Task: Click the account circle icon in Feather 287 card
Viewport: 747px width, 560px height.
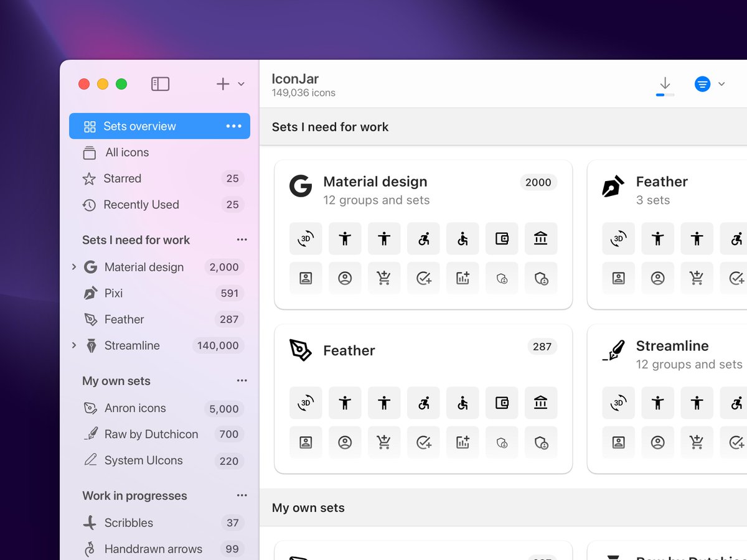Action: coord(345,442)
